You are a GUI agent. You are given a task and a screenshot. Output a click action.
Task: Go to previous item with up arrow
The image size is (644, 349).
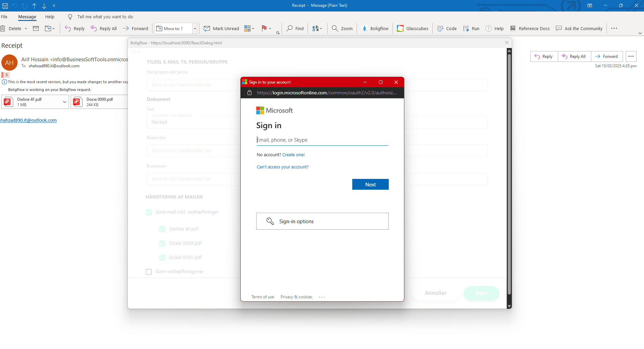point(34,6)
